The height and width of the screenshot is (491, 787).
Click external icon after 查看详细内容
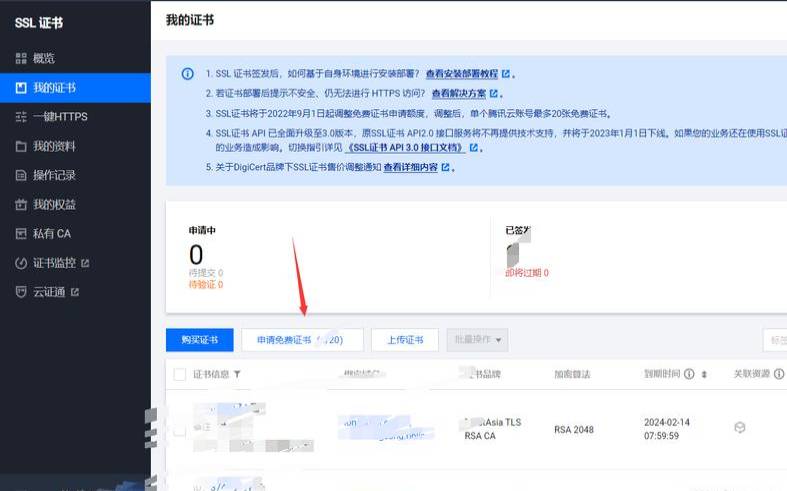tap(445, 167)
